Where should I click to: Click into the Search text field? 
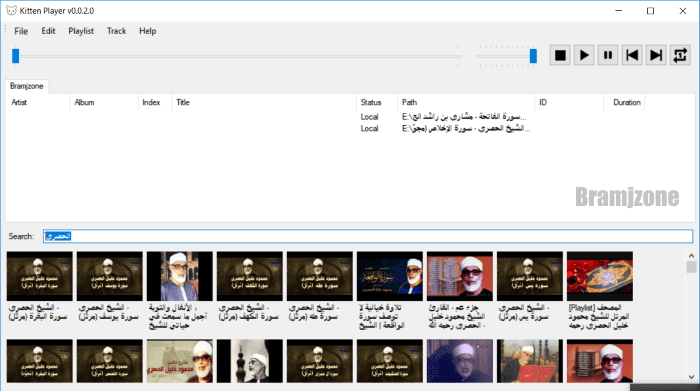click(368, 236)
